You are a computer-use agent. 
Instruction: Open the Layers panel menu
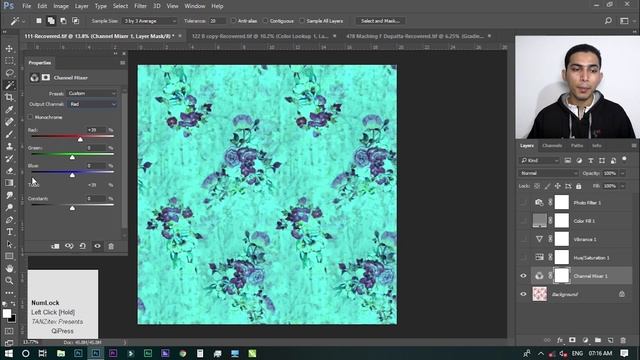[634, 145]
